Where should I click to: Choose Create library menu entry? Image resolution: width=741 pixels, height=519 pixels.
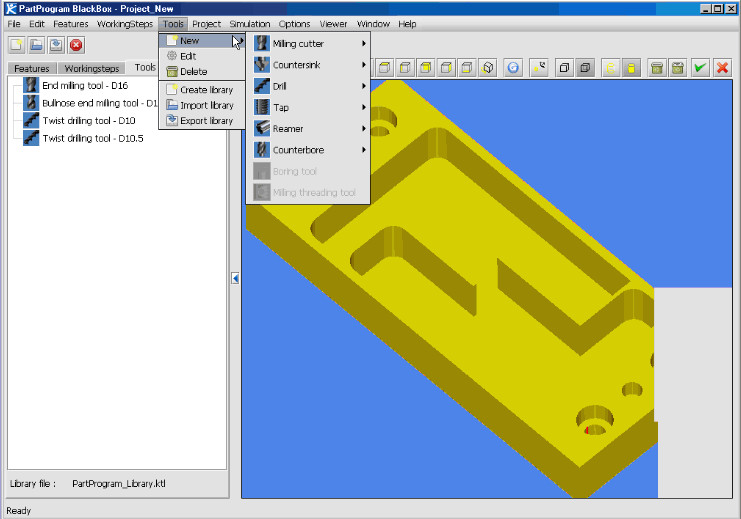tap(202, 90)
